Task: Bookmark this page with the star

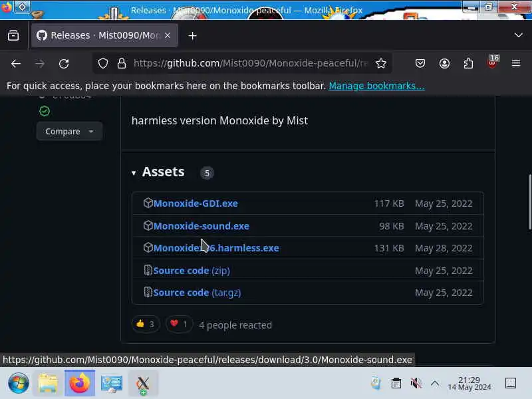Action: coord(380,63)
